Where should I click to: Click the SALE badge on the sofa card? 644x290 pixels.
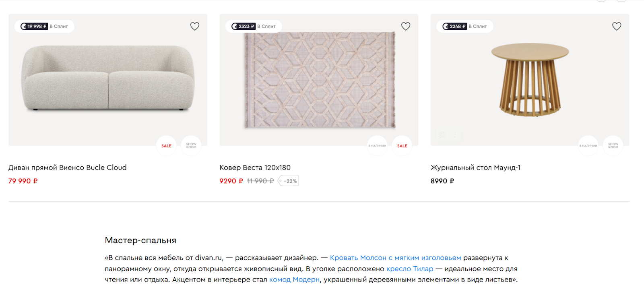[x=167, y=146]
